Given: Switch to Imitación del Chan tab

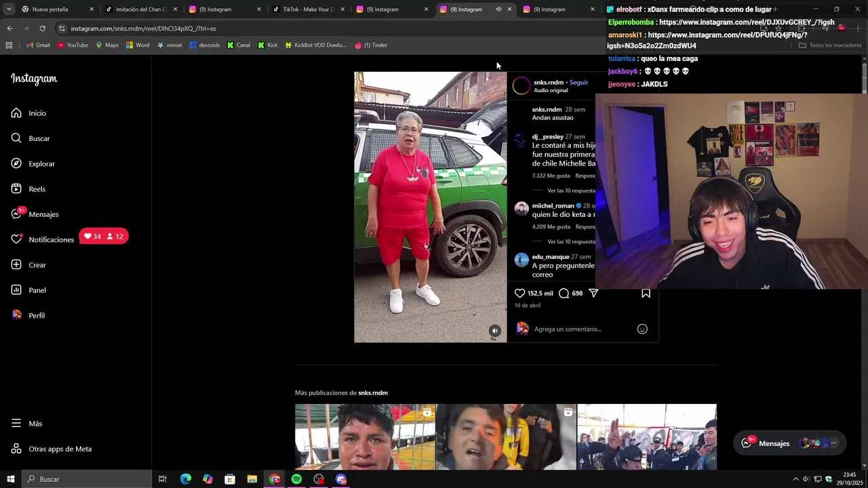Looking at the screenshot, I should point(141,9).
